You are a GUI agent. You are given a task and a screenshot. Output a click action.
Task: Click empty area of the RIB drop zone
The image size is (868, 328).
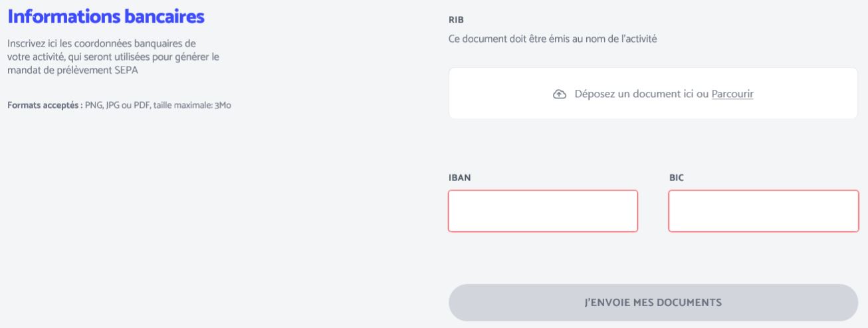505,94
